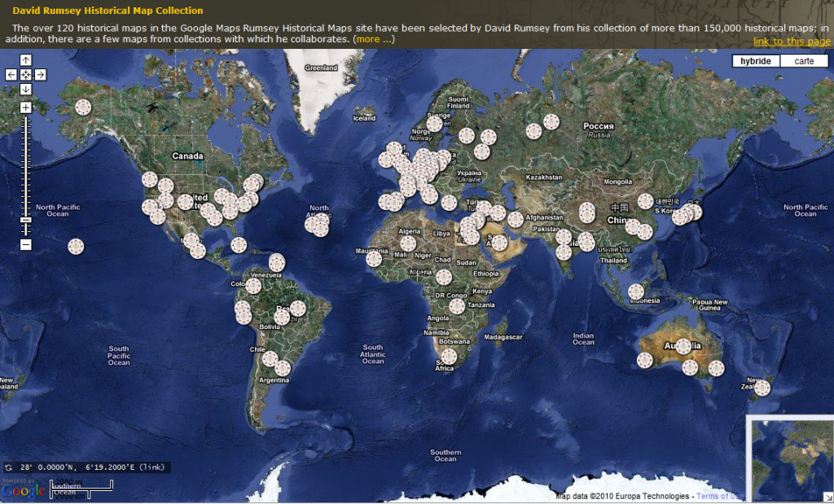Click the Madagascar label on the map
The image size is (834, 504).
click(x=503, y=337)
